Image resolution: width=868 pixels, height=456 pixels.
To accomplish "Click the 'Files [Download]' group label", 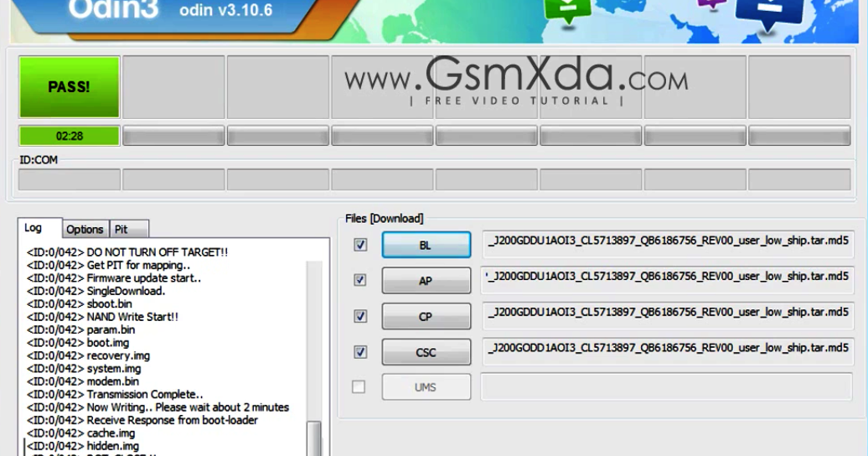I will [x=385, y=218].
